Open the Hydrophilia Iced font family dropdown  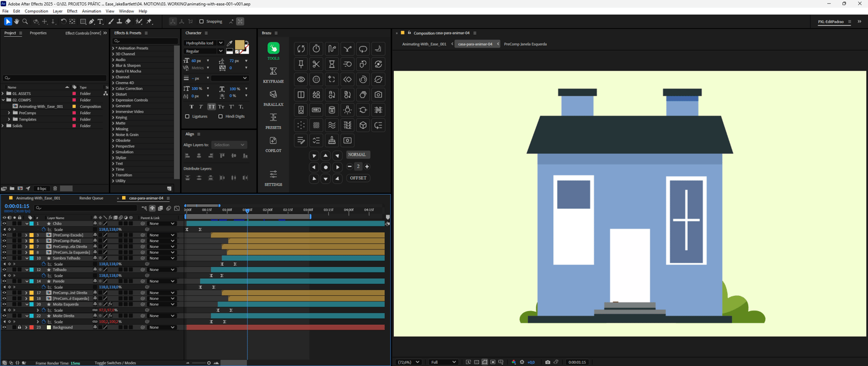[x=204, y=43]
